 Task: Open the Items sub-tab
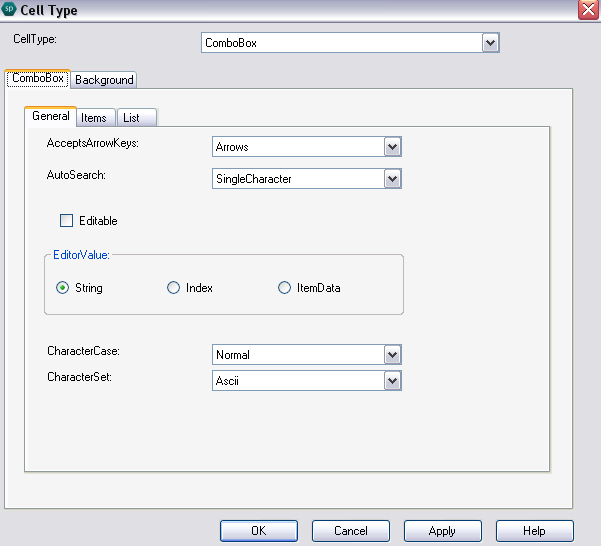pyautogui.click(x=94, y=118)
